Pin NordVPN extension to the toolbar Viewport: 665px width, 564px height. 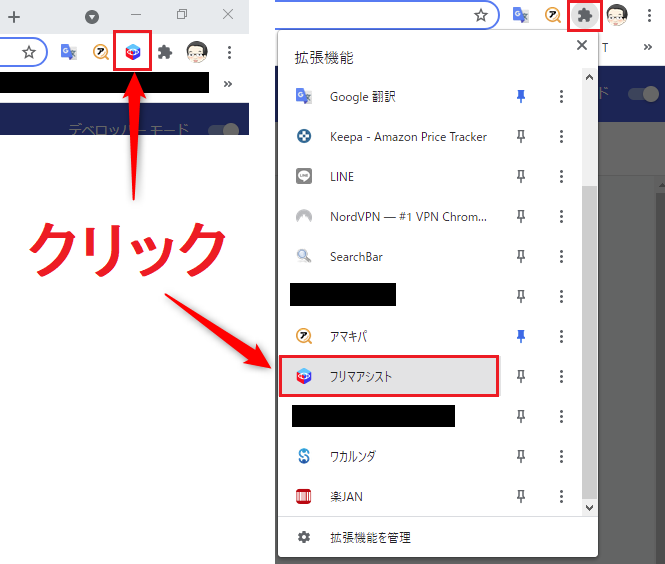coord(521,216)
